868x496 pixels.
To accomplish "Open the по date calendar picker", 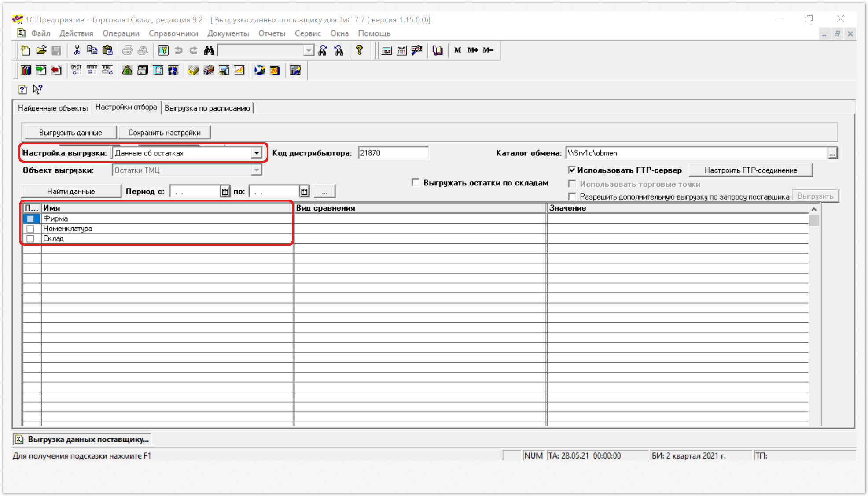I will (x=304, y=191).
